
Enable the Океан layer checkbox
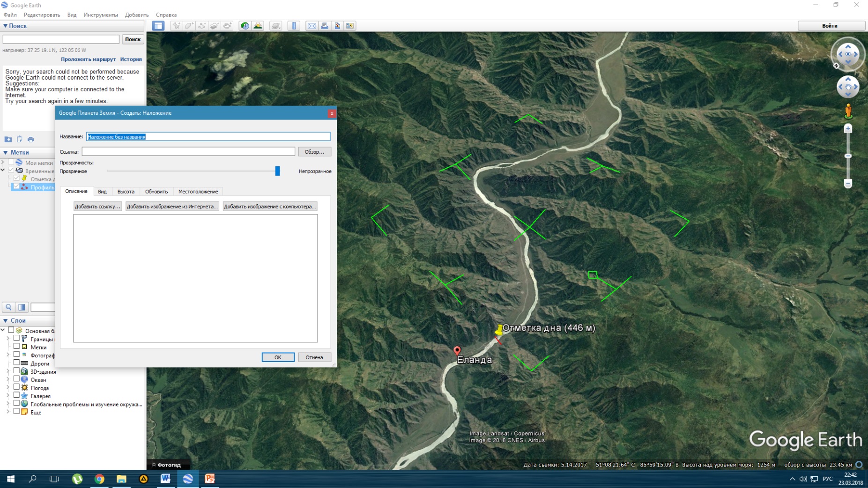pos(16,379)
